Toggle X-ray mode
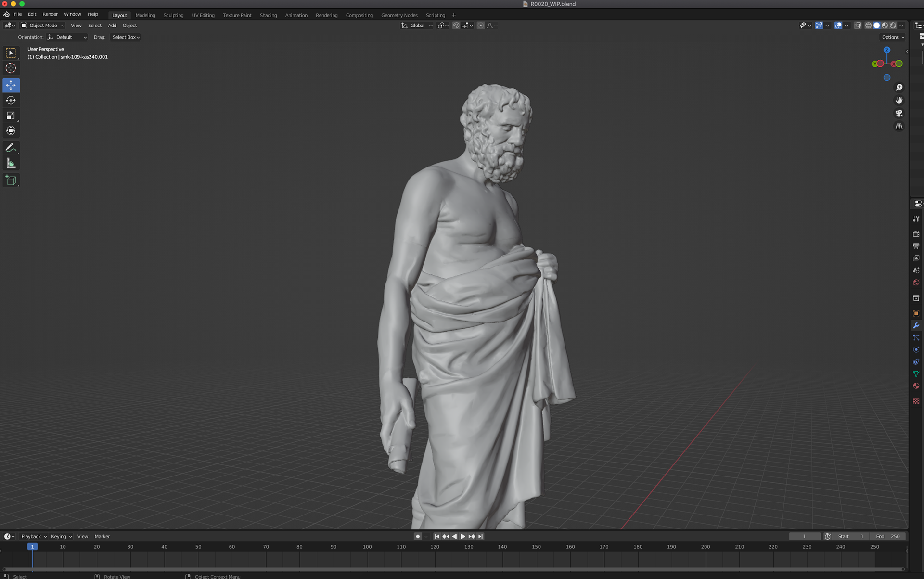The height and width of the screenshot is (579, 924). pos(858,26)
